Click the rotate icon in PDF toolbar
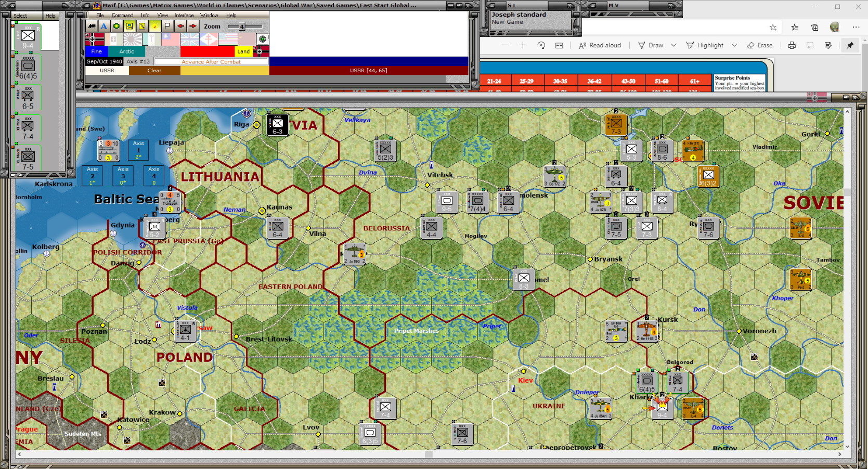The width and height of the screenshot is (868, 469). pyautogui.click(x=541, y=45)
